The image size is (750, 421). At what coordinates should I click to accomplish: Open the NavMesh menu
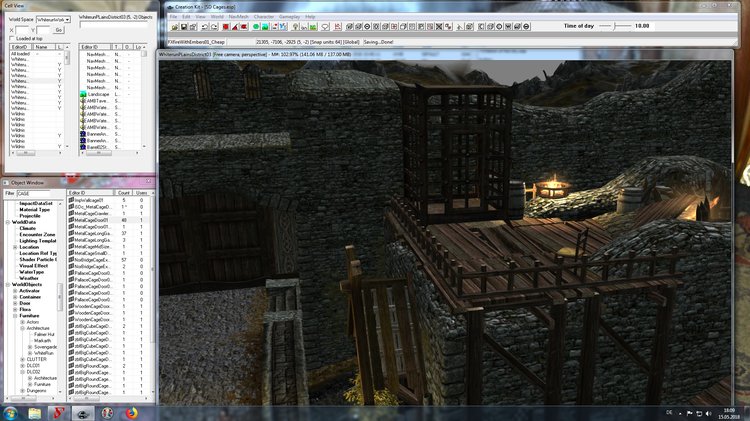coord(238,17)
